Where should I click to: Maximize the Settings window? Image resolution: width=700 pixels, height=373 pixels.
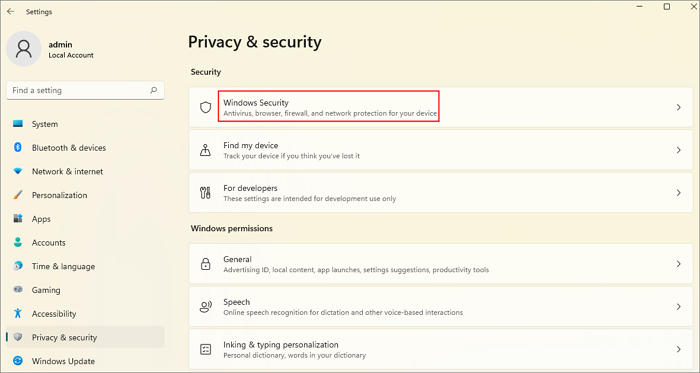click(667, 7)
